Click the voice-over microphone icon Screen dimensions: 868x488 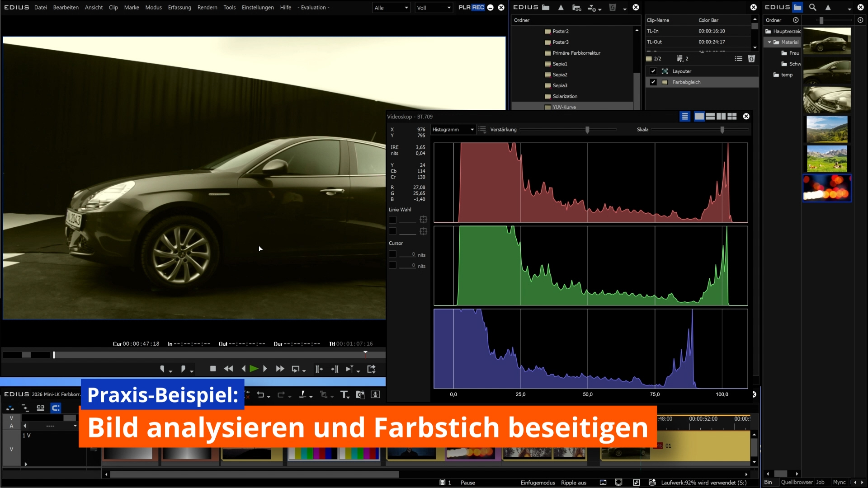pyautogui.click(x=375, y=395)
